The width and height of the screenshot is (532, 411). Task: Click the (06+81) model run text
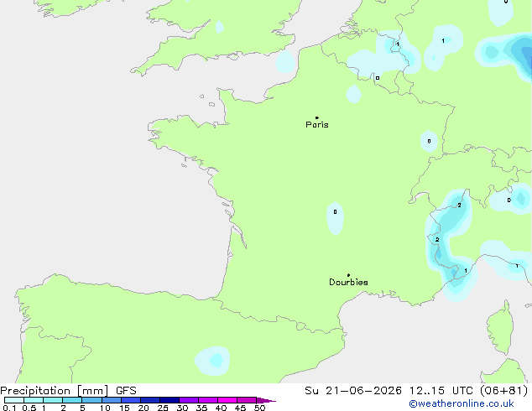[504, 391]
